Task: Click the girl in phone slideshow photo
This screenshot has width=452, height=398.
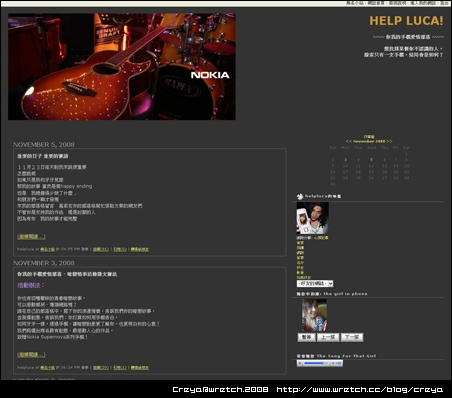Action: pos(314,315)
